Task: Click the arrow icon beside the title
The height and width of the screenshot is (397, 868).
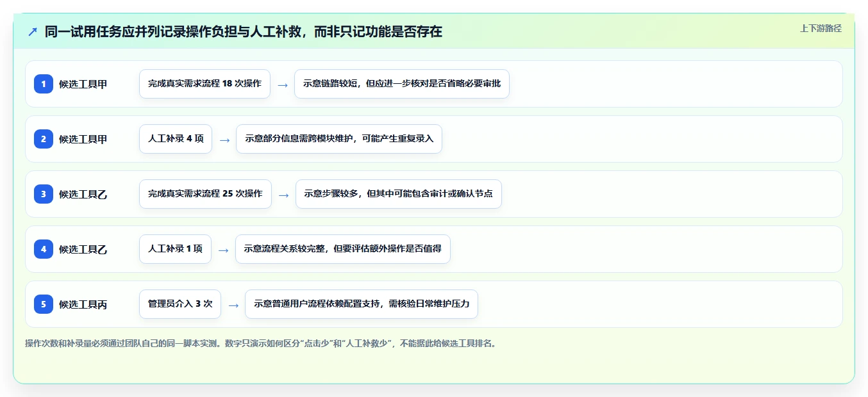Action: tap(33, 31)
